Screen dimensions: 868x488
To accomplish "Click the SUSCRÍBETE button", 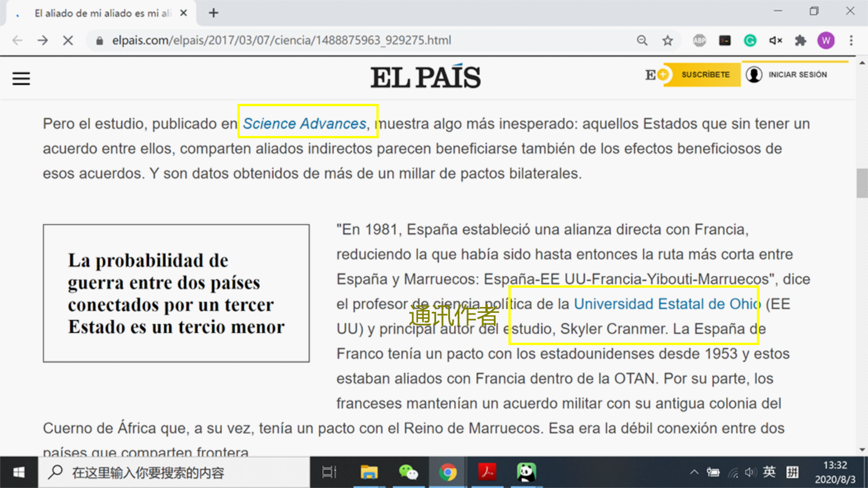I will pos(705,75).
